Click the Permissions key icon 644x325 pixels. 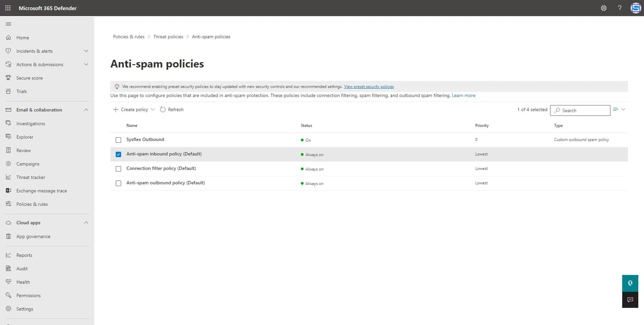9,295
